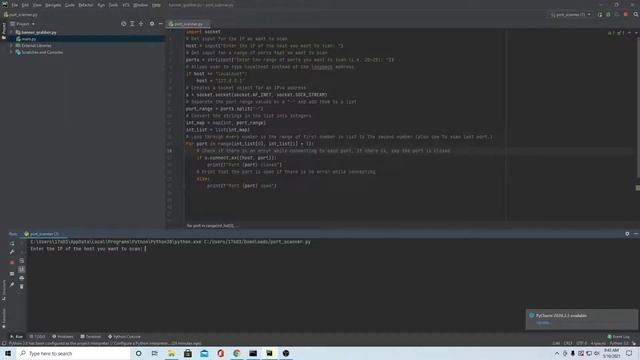
Task: Toggle scroll to end icon in console
Action: (22, 269)
